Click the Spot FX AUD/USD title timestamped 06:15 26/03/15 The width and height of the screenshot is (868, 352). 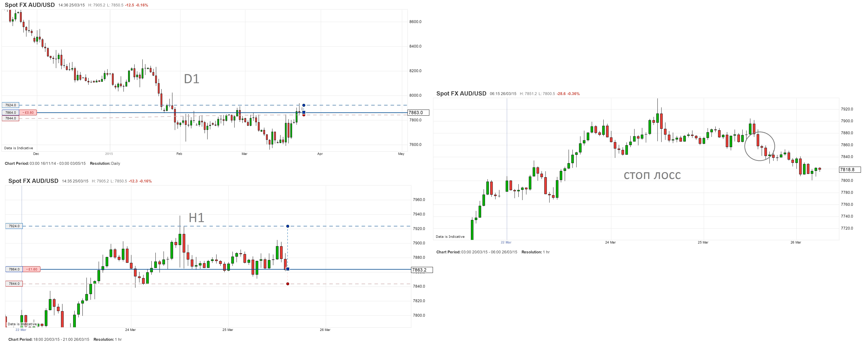461,94
